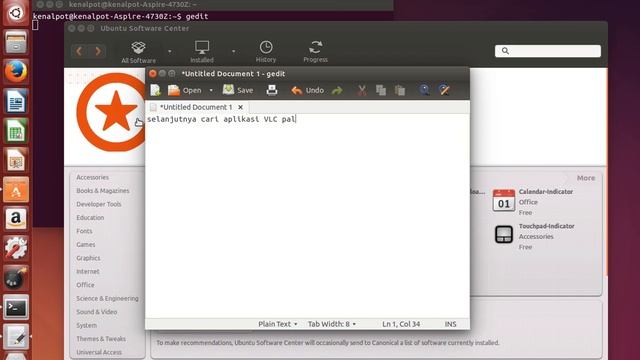This screenshot has width=640, height=360.
Task: Open the Calendar-Indicator app entry
Action: coord(546,192)
